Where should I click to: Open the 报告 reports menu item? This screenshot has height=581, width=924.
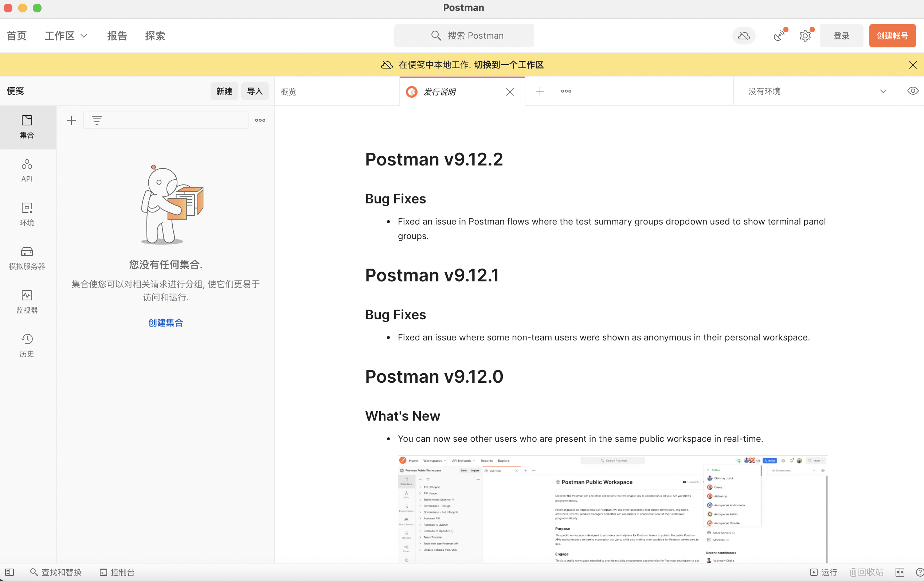coord(117,36)
